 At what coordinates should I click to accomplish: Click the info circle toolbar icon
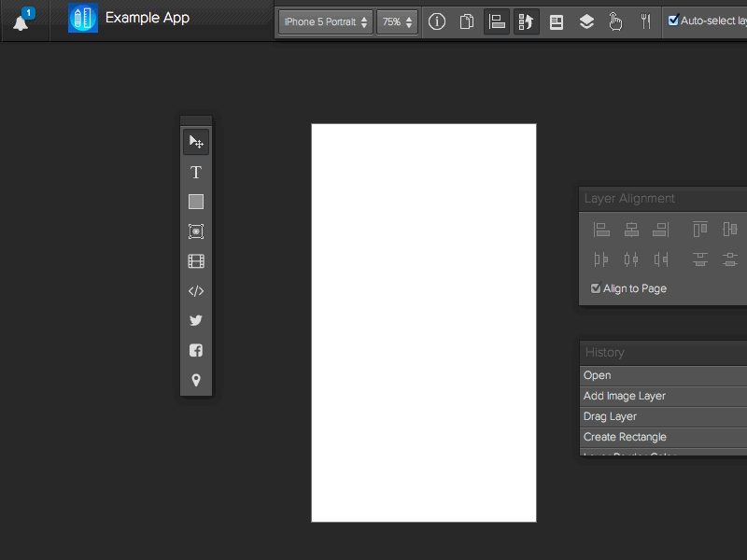(x=437, y=22)
